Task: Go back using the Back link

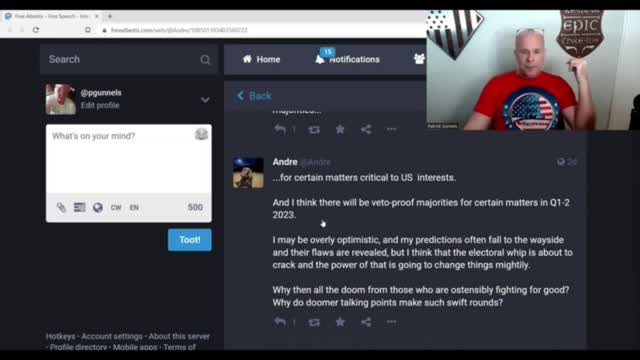Action: pos(254,96)
